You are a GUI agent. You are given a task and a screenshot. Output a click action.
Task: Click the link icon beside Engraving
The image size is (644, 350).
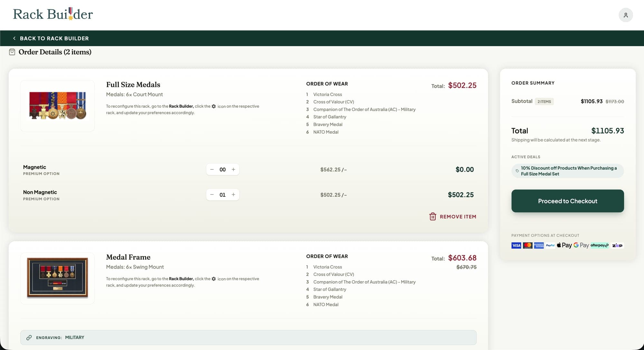pos(29,338)
